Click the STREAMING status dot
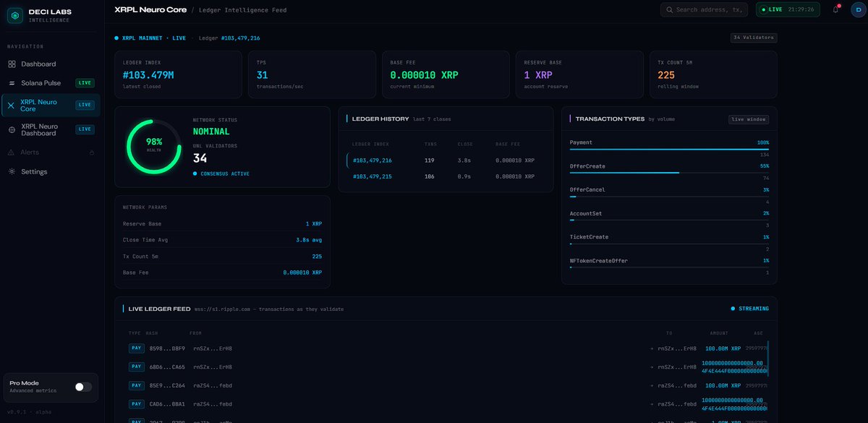The width and height of the screenshot is (868, 423). (x=733, y=309)
